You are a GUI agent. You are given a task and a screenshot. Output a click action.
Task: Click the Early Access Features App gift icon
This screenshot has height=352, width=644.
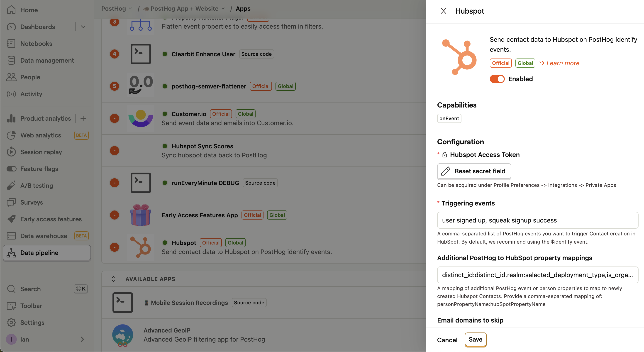(x=141, y=215)
